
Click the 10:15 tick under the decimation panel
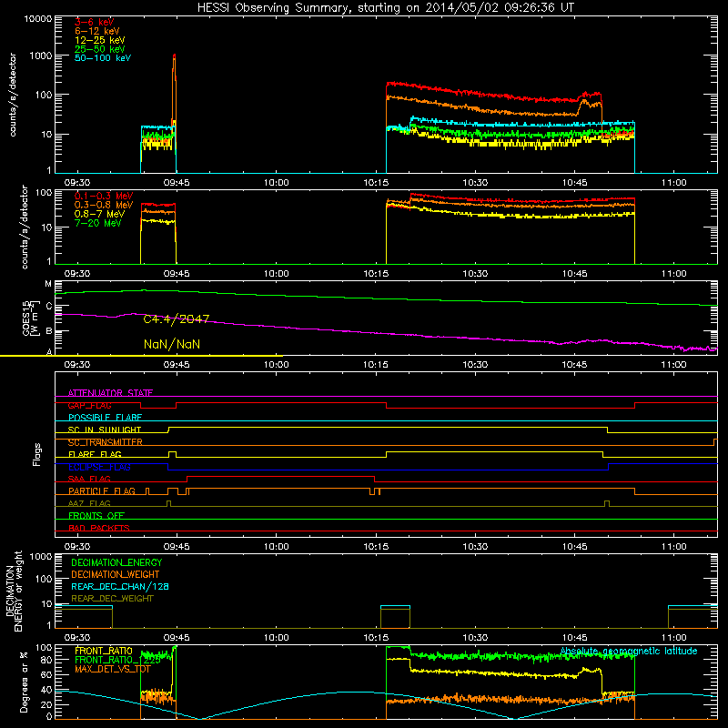point(376,638)
